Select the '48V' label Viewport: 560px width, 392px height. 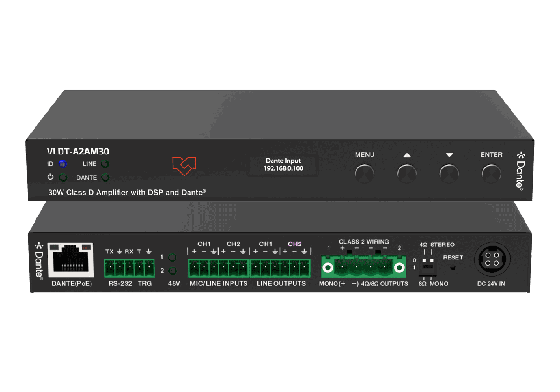(173, 283)
